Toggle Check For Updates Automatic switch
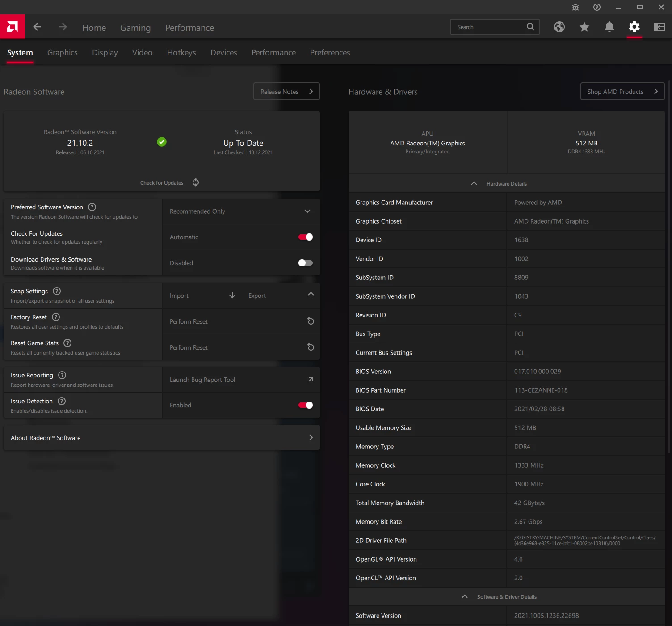This screenshot has width=672, height=626. coord(306,237)
